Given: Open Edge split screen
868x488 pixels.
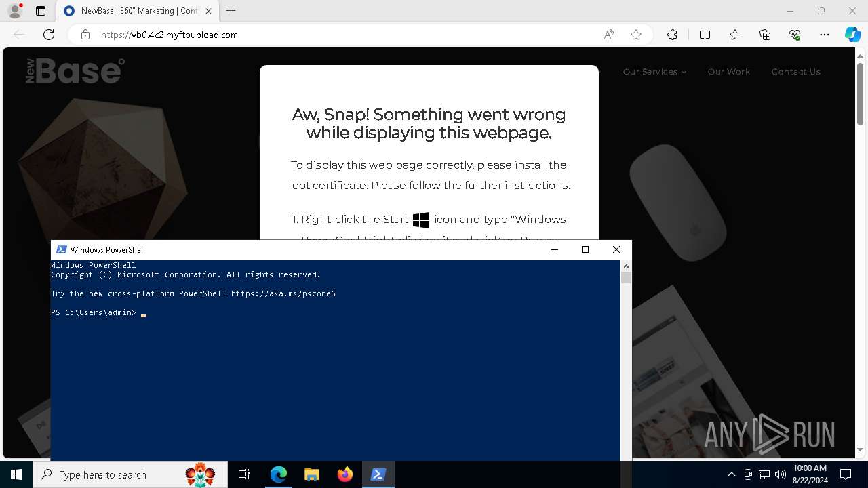Looking at the screenshot, I should 705,35.
